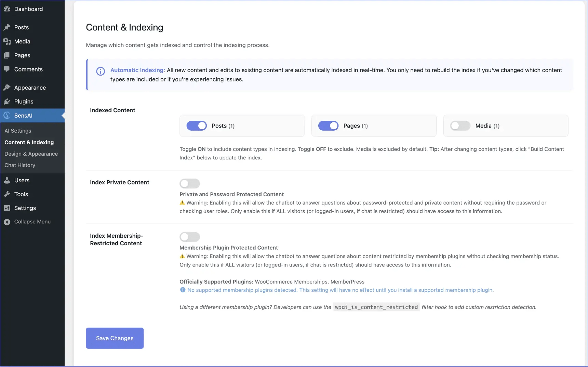Screen dimensions: 588x367
Task: Click the Dashboard gauge icon
Action: click(7, 9)
